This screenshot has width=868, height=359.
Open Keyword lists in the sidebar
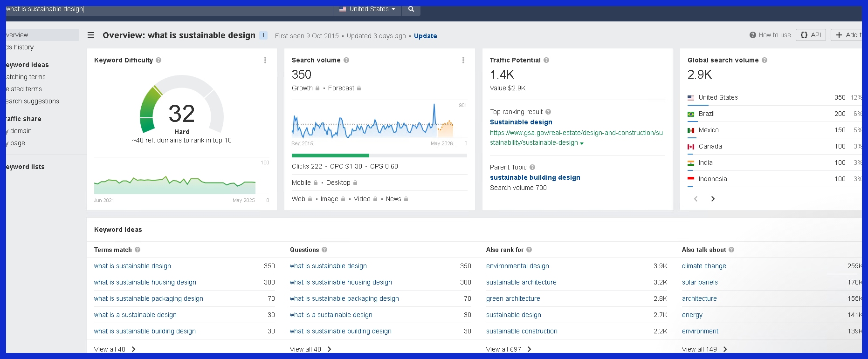pyautogui.click(x=25, y=167)
